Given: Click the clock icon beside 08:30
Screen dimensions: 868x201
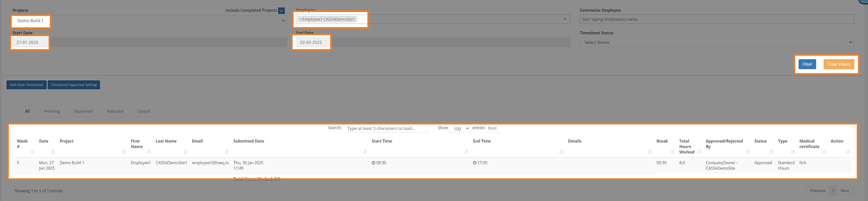Looking at the screenshot, I should click(x=373, y=163).
